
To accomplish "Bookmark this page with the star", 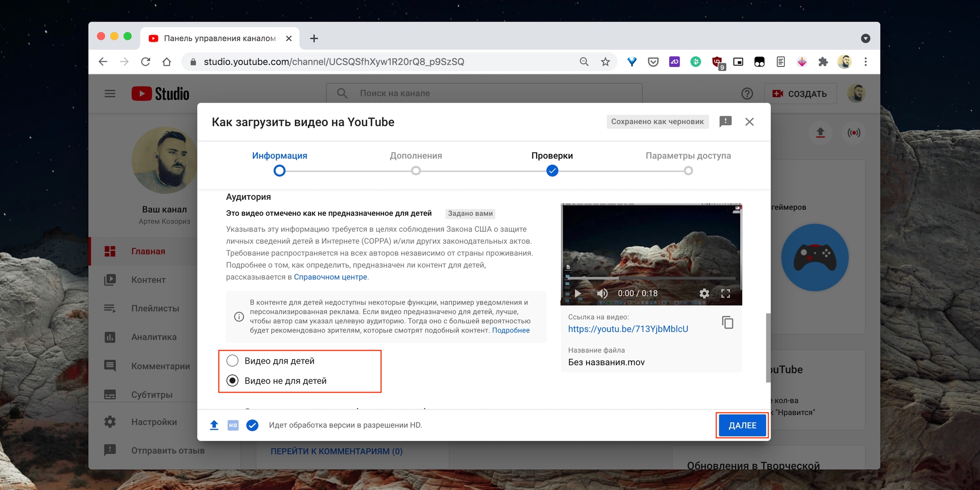I will tap(605, 62).
